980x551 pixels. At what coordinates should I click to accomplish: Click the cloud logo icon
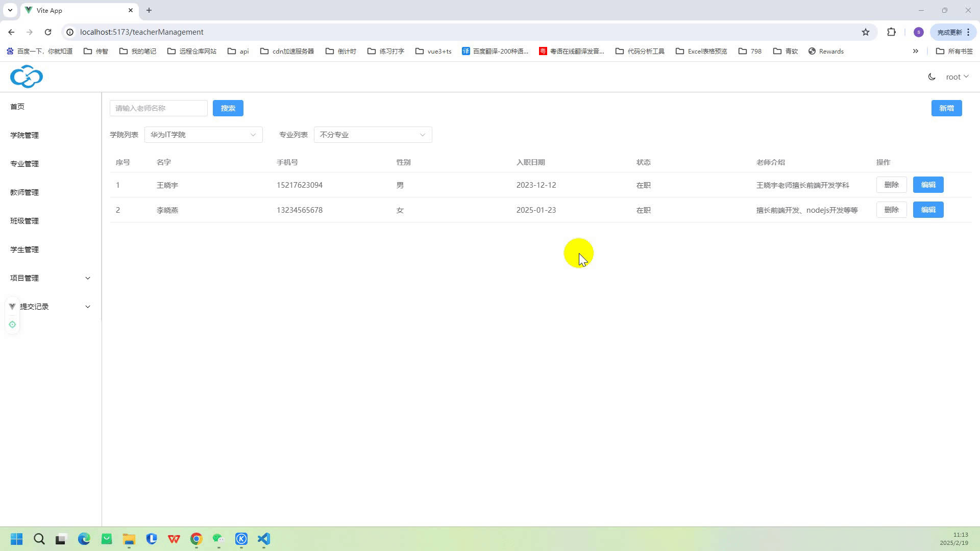pos(27,77)
